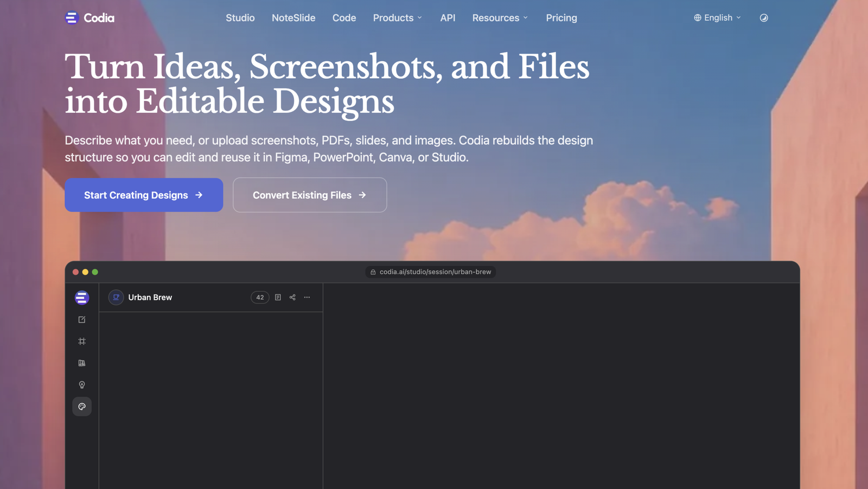Open the three-dot more options menu
The width and height of the screenshot is (868, 489).
tap(307, 297)
